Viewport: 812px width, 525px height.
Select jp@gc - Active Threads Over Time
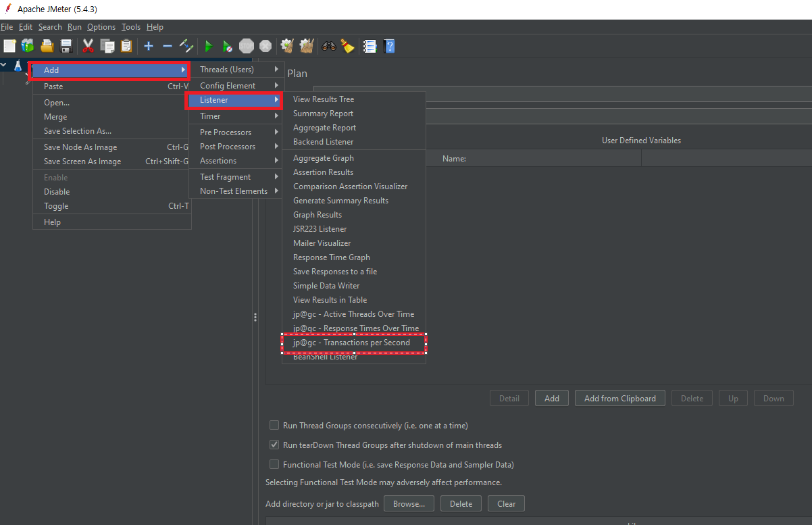click(x=354, y=314)
